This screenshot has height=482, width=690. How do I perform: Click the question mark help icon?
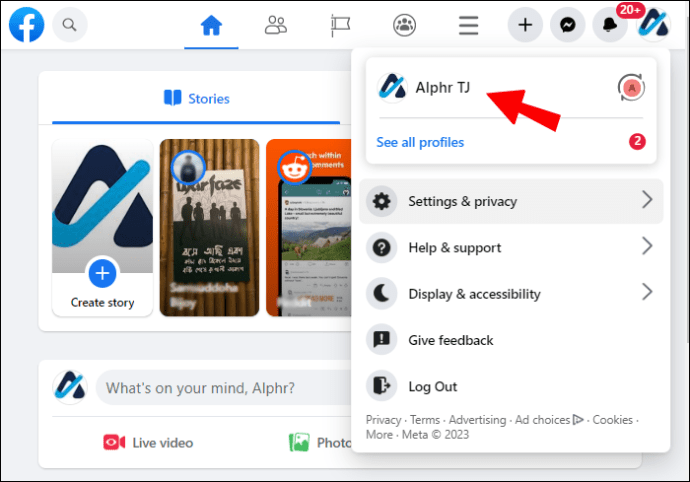click(382, 248)
